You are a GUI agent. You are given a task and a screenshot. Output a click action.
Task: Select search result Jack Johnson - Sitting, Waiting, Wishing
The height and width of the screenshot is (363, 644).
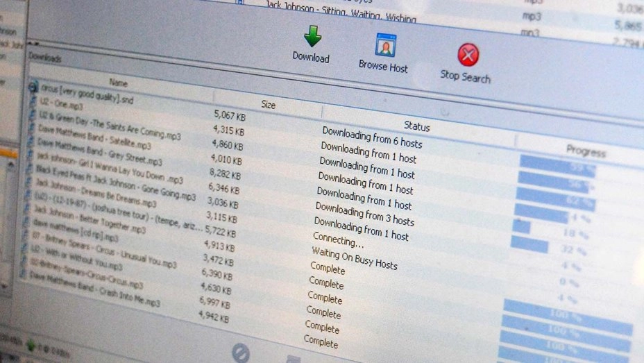341,12
